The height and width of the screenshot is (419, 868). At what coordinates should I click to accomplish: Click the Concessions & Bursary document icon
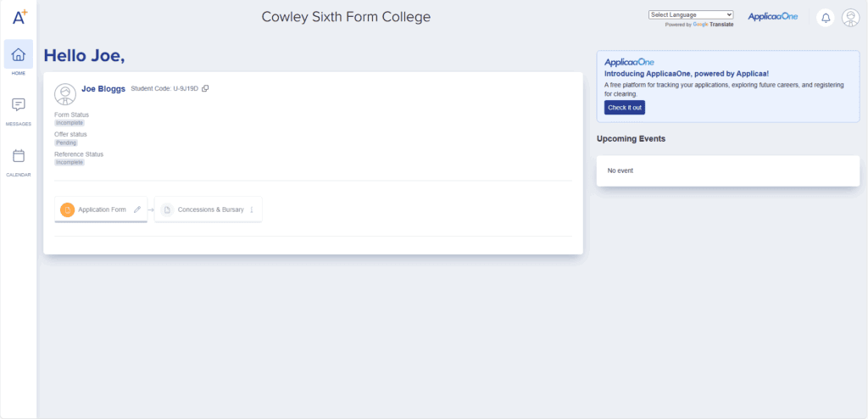[167, 209]
